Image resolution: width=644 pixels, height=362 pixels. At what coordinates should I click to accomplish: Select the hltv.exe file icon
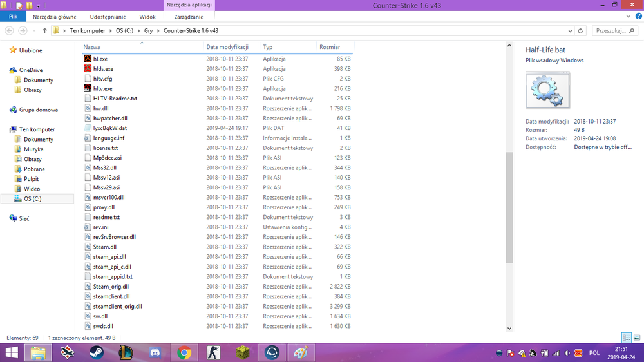click(88, 88)
